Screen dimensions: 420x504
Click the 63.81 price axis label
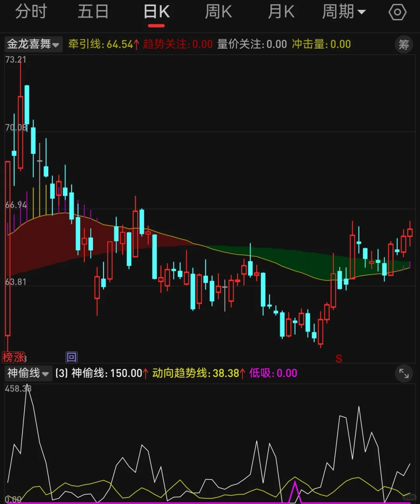tap(16, 282)
